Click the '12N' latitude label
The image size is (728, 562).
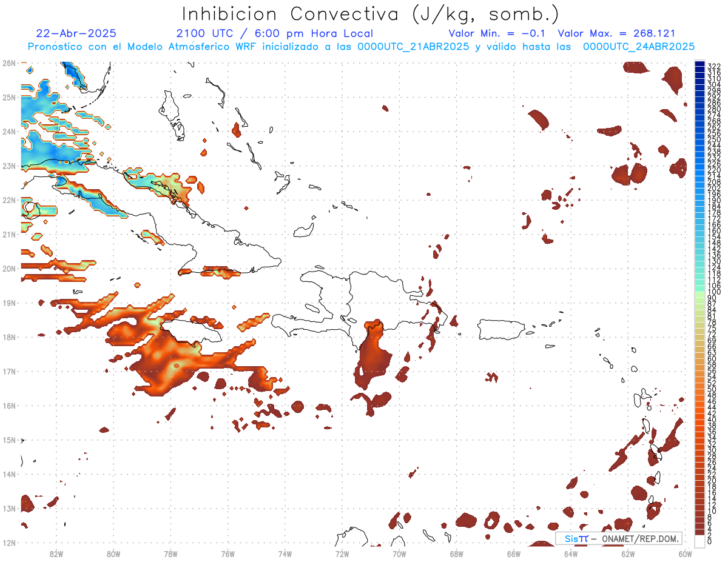coord(8,543)
